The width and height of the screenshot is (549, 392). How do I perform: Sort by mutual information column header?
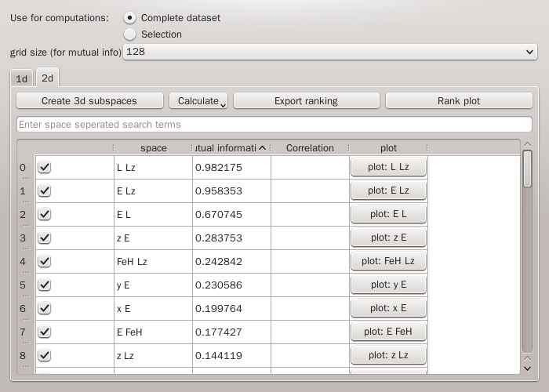pos(231,148)
